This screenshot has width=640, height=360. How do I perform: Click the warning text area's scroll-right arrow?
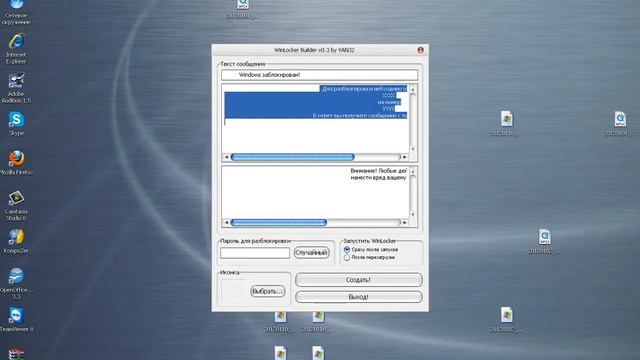click(x=404, y=222)
